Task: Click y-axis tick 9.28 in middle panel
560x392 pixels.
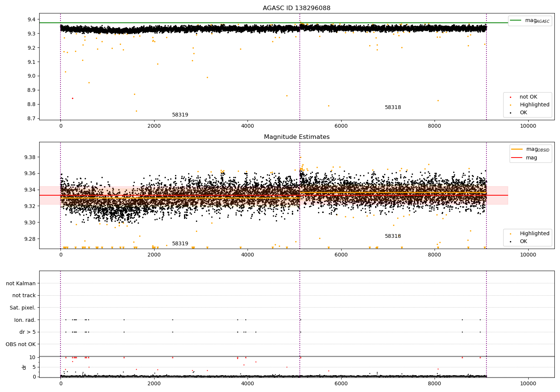Action: tap(30, 239)
